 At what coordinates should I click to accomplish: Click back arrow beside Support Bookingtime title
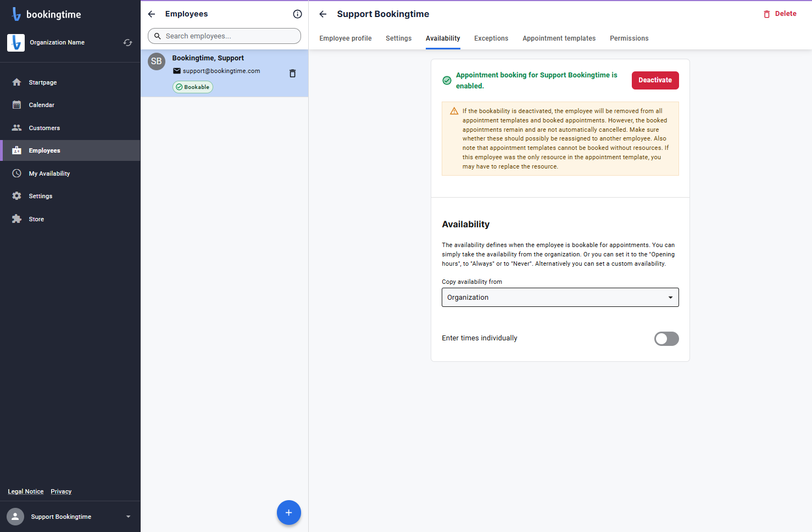323,14
